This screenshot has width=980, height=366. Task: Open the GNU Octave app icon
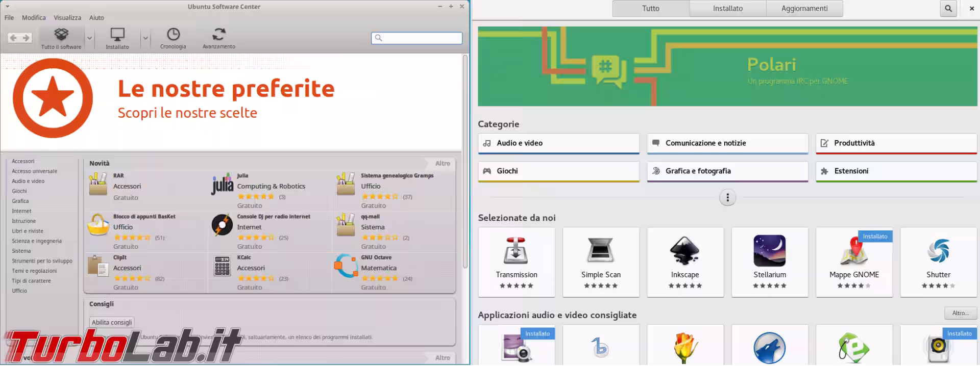coord(346,266)
